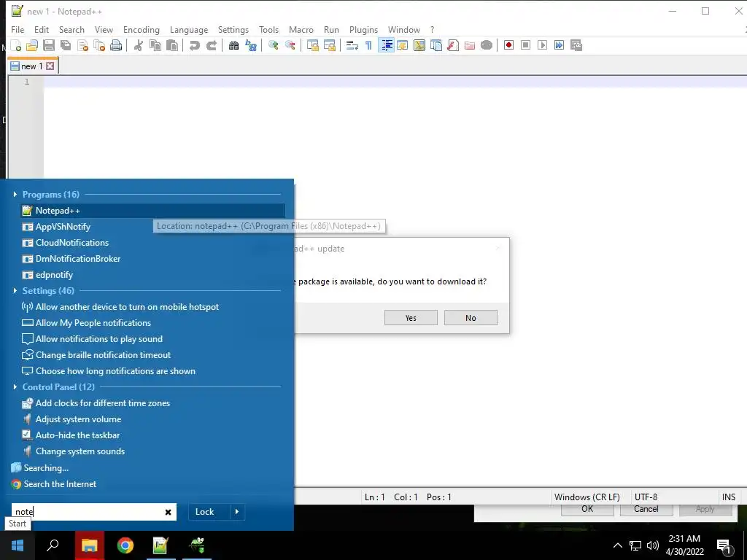
Task: Click the Lock button in start menu
Action: pyautogui.click(x=205, y=511)
